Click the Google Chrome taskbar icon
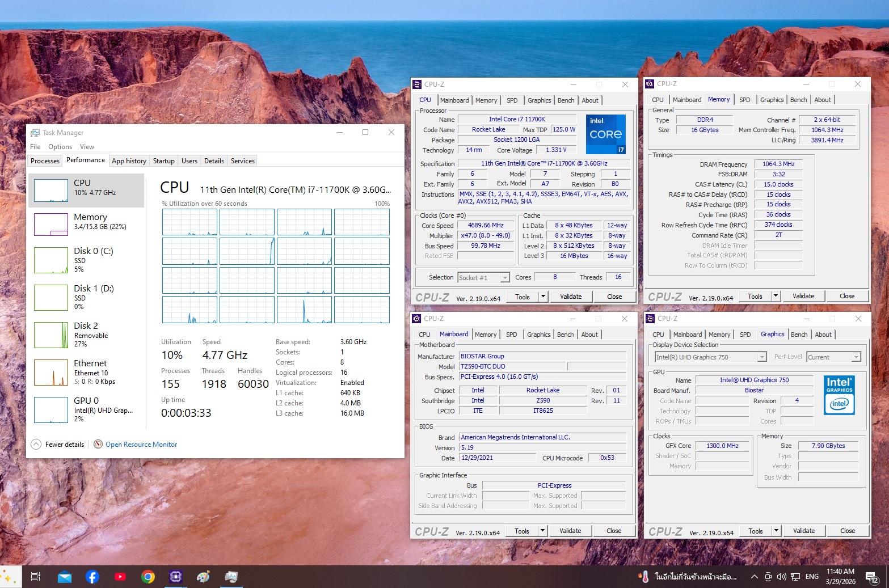Viewport: 889px width, 588px height. point(148,577)
